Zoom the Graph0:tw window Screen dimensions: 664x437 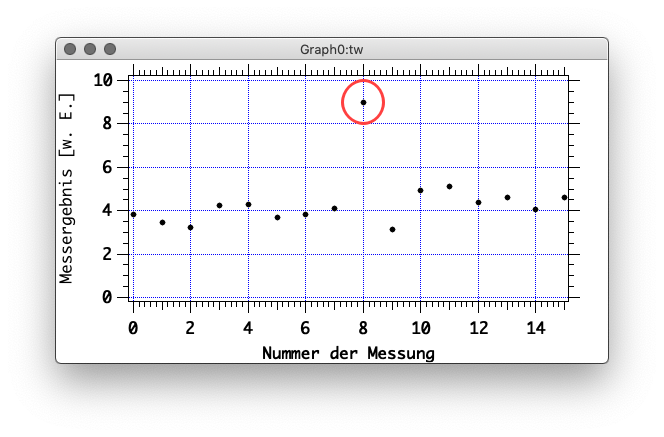pyautogui.click(x=110, y=49)
